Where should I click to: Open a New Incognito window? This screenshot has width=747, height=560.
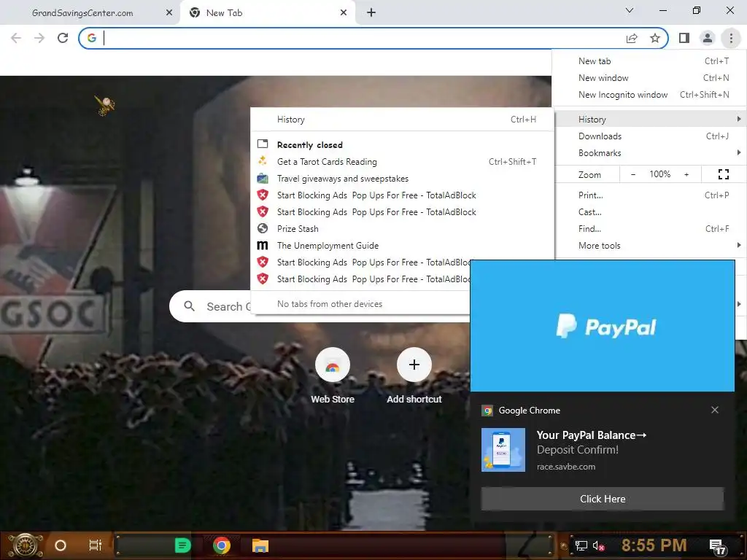[x=649, y=94]
